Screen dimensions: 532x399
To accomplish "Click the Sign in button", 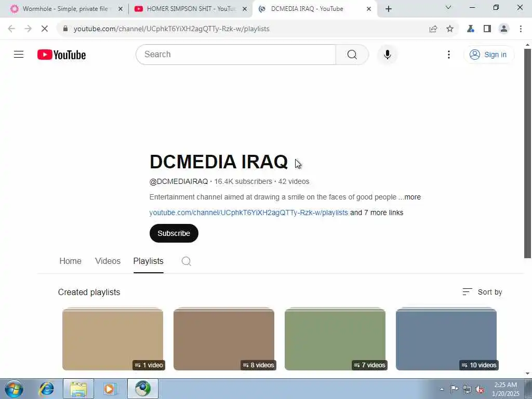I will coord(488,55).
